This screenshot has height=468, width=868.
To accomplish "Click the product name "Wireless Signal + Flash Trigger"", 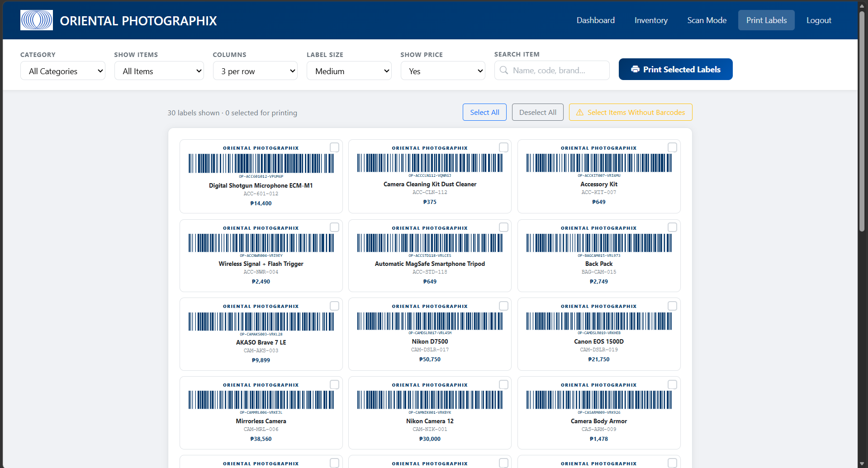I will [x=261, y=264].
